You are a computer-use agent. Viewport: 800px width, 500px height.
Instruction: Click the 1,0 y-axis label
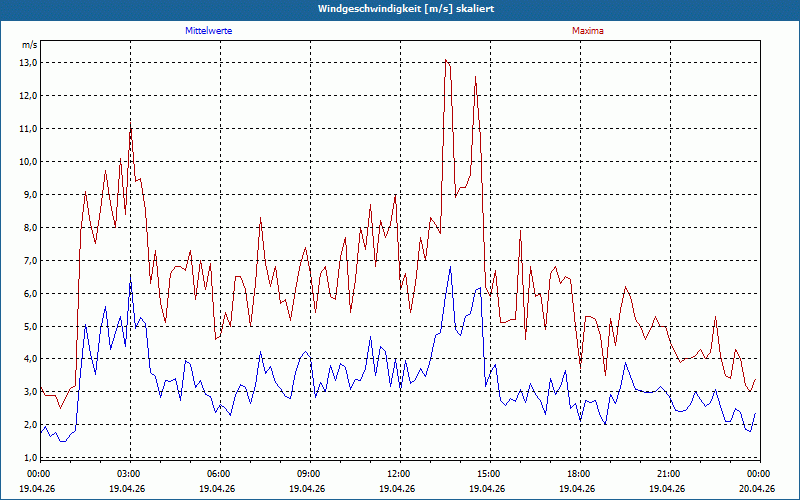[x=30, y=458]
